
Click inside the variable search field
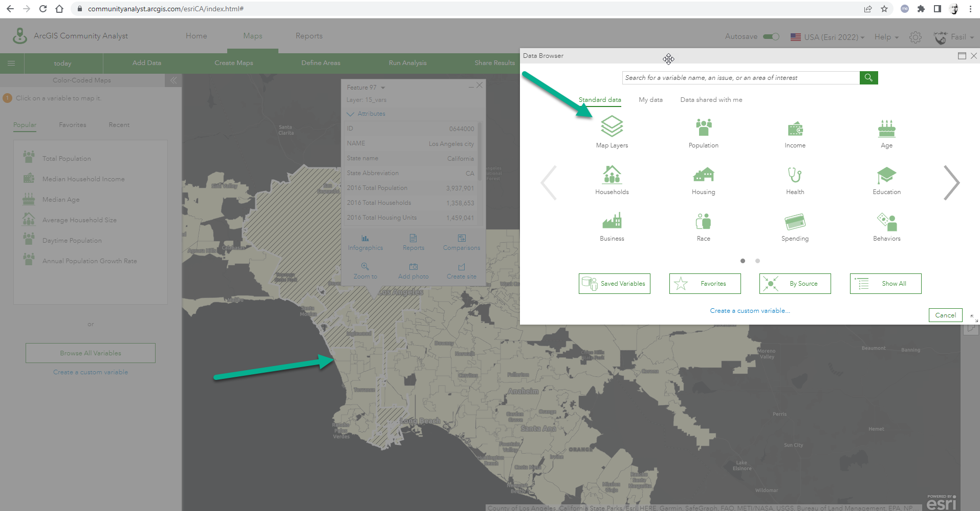click(737, 77)
